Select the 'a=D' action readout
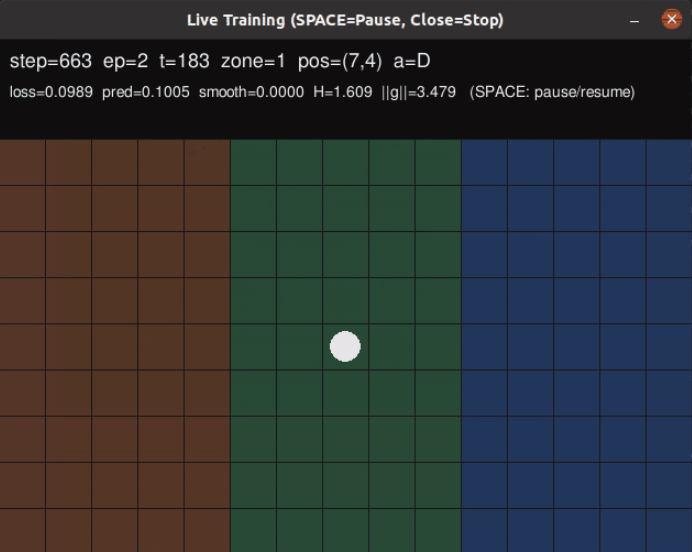The height and width of the screenshot is (552, 692). click(412, 61)
